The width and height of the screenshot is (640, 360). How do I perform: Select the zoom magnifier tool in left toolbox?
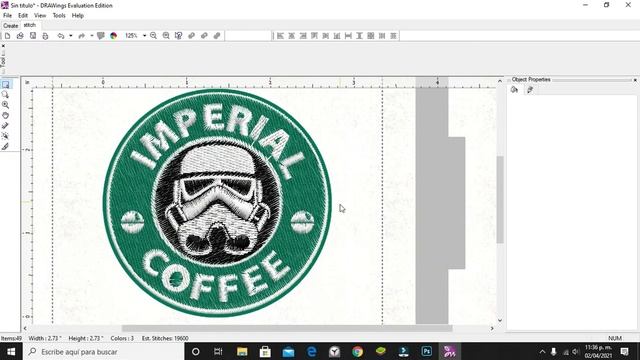(5, 105)
